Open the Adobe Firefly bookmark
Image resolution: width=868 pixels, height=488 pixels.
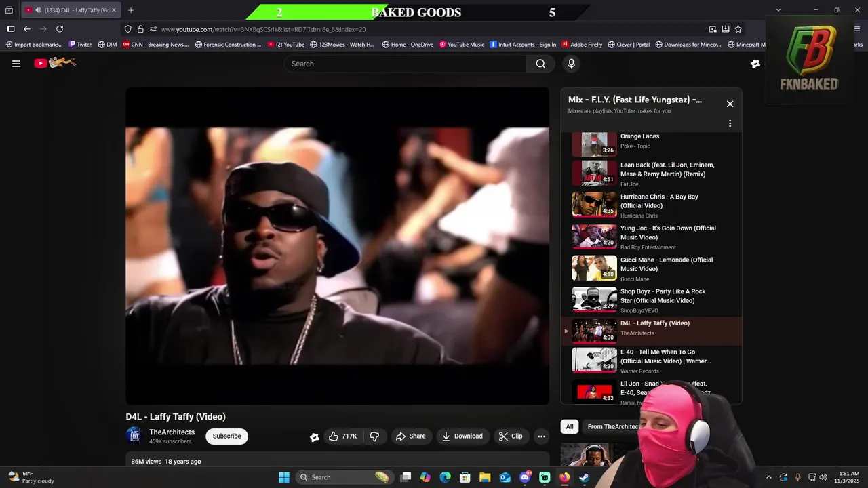[x=582, y=45]
